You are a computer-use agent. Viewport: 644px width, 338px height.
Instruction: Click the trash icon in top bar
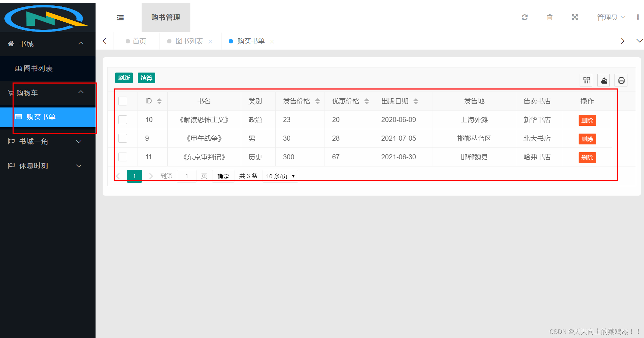tap(550, 17)
